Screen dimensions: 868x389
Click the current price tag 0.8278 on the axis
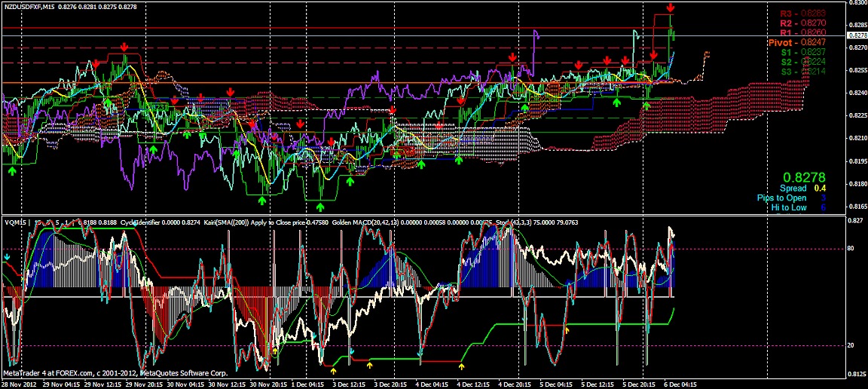(857, 35)
